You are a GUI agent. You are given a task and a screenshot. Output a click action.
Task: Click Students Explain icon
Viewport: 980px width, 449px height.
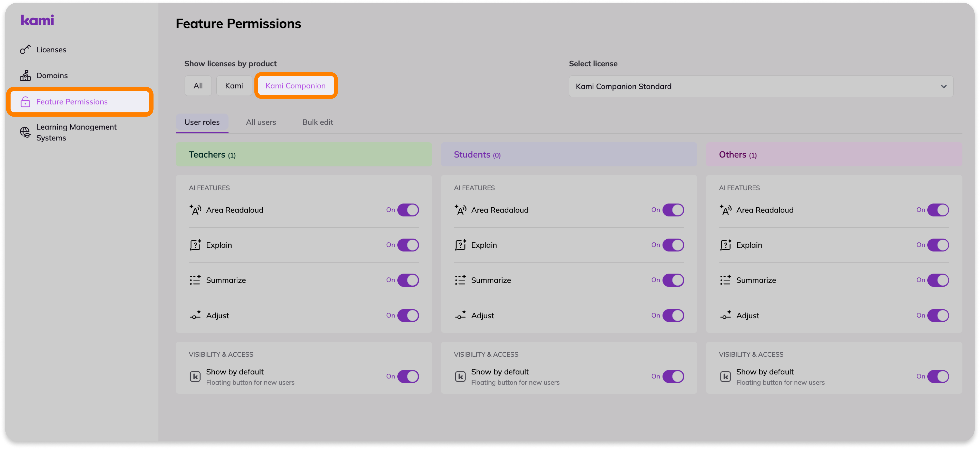click(x=460, y=245)
